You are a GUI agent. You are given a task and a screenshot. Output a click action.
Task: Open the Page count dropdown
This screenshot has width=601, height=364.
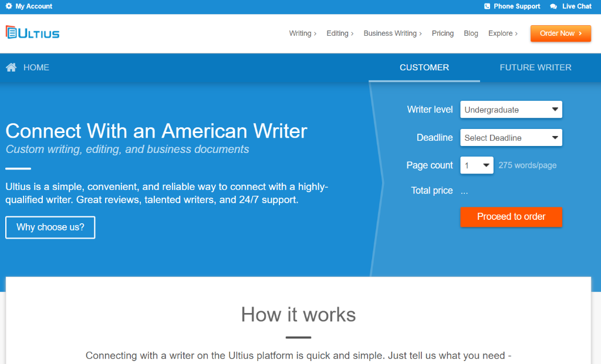477,165
